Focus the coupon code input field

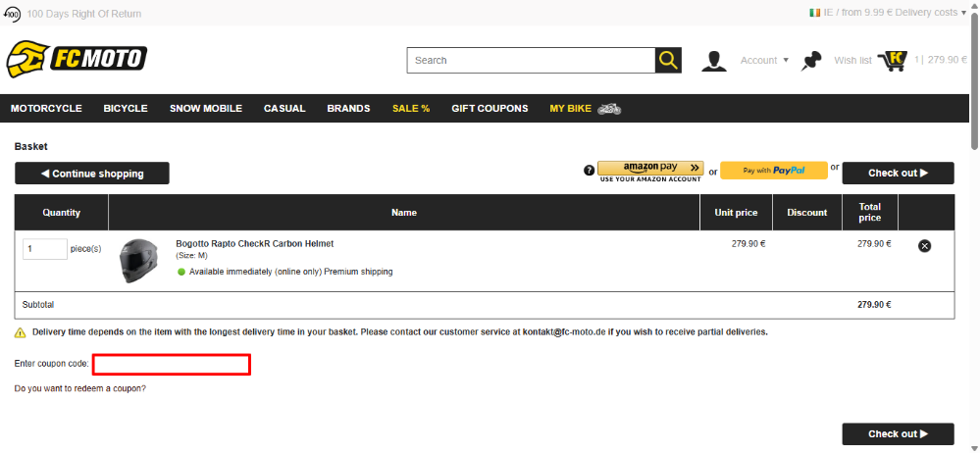[172, 365]
